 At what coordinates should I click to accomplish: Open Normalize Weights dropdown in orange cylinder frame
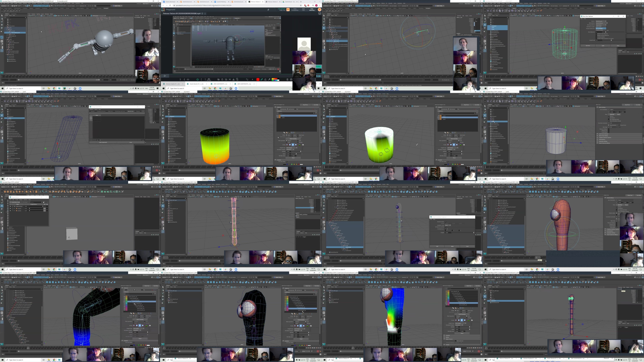290,150
